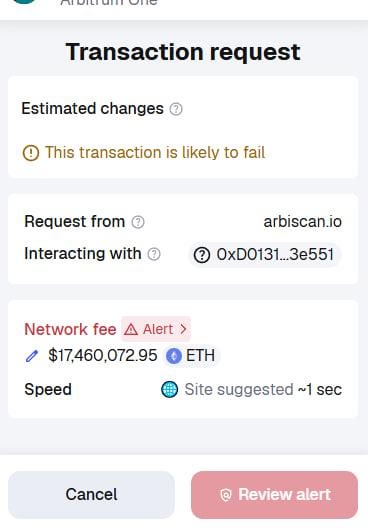Click the shield icon in Review alert

tap(226, 495)
